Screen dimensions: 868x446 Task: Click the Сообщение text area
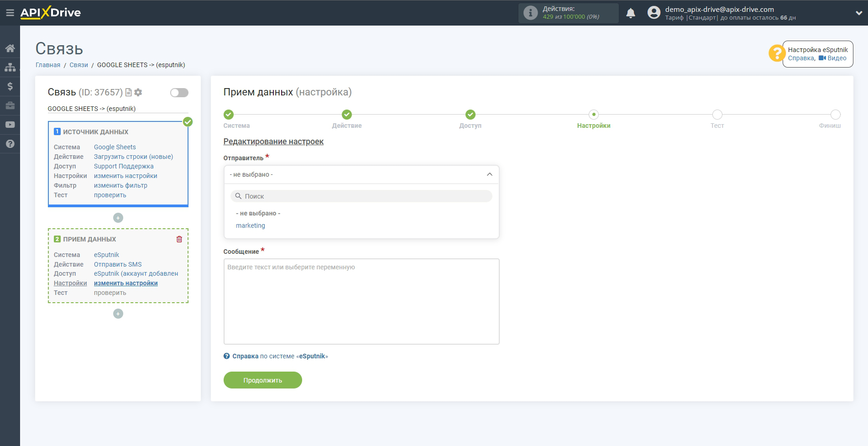[361, 301]
